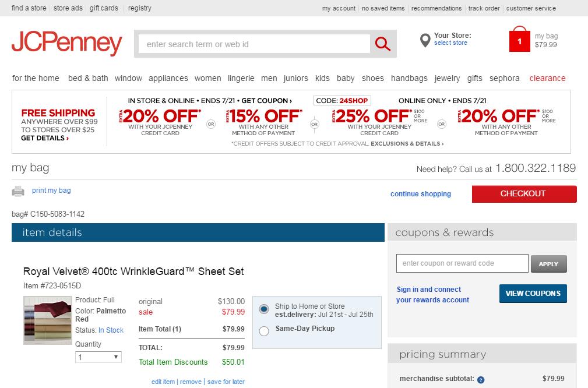Click continue shopping
This screenshot has width=588, height=388.
[x=420, y=193]
